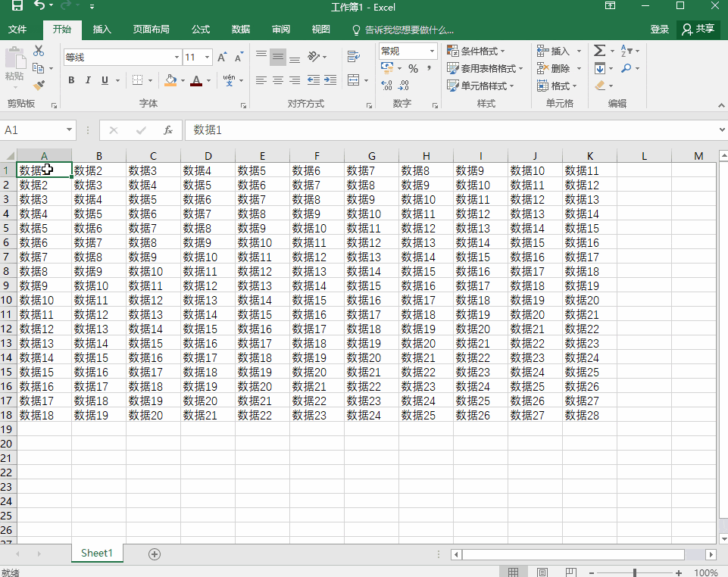Image resolution: width=728 pixels, height=577 pixels.
Task: Switch to the 插入 ribbon tab
Action: [x=102, y=30]
